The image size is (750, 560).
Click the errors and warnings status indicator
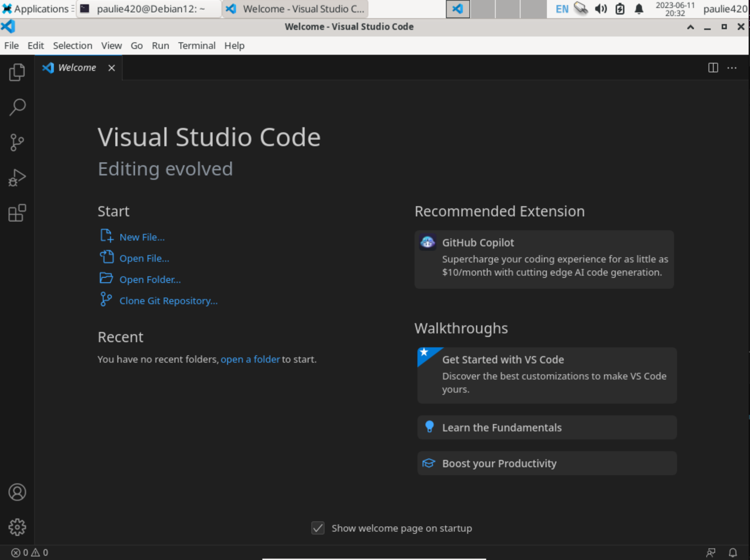(29, 552)
